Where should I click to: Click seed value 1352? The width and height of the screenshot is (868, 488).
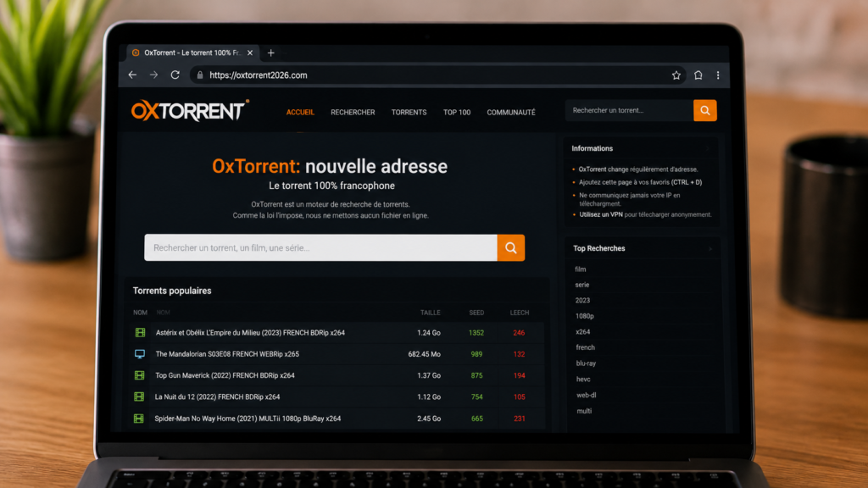476,333
